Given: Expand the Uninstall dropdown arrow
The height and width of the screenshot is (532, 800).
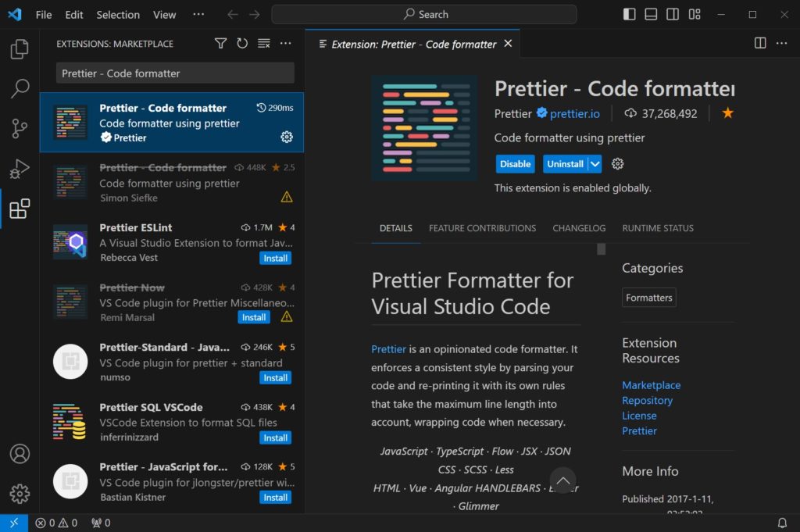Looking at the screenshot, I should pyautogui.click(x=595, y=164).
